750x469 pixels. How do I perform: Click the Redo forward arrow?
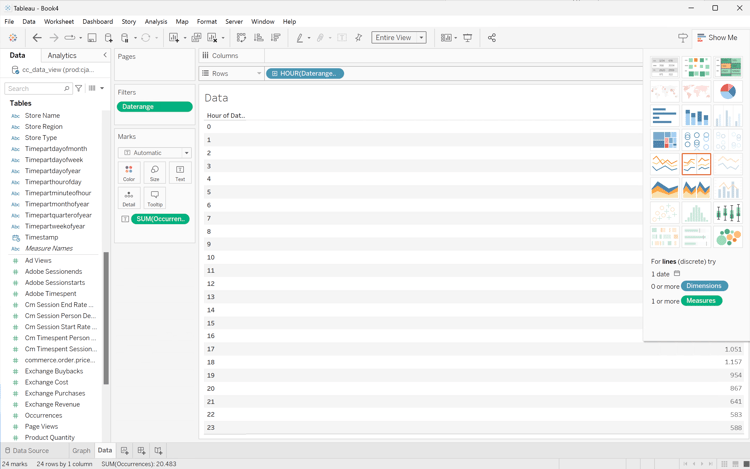point(54,38)
